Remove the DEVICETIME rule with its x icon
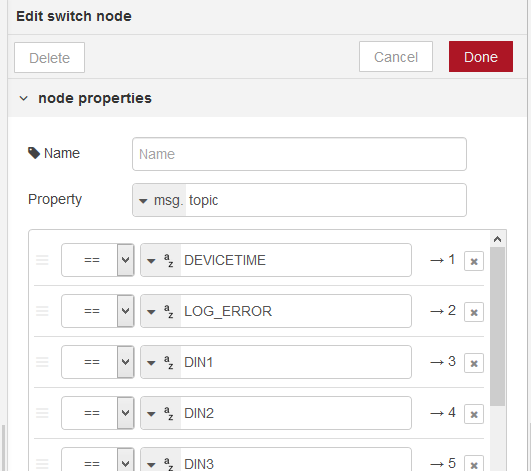The height and width of the screenshot is (471, 531). point(474,261)
